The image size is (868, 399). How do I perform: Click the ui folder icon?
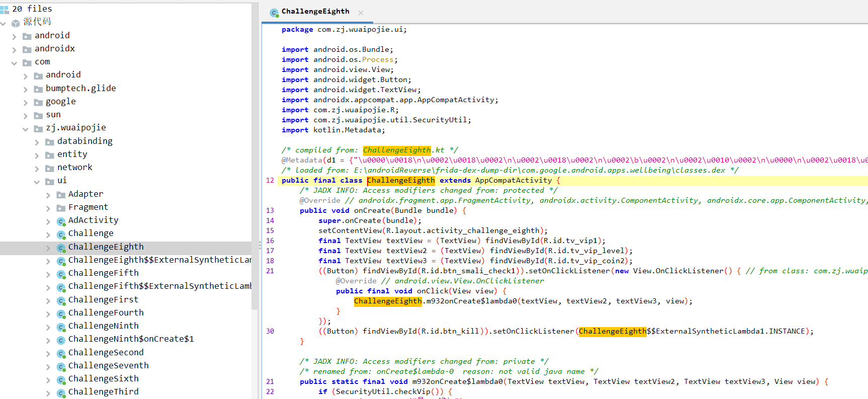coord(50,181)
